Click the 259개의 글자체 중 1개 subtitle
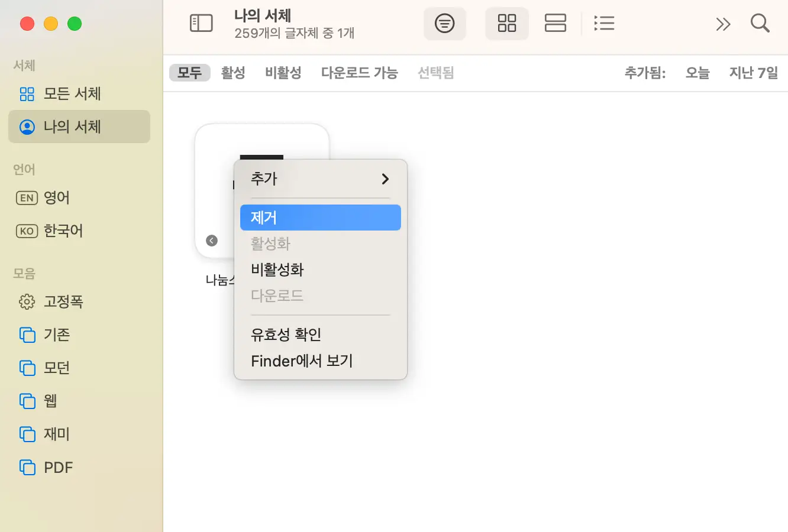Image resolution: width=788 pixels, height=532 pixels. point(295,33)
